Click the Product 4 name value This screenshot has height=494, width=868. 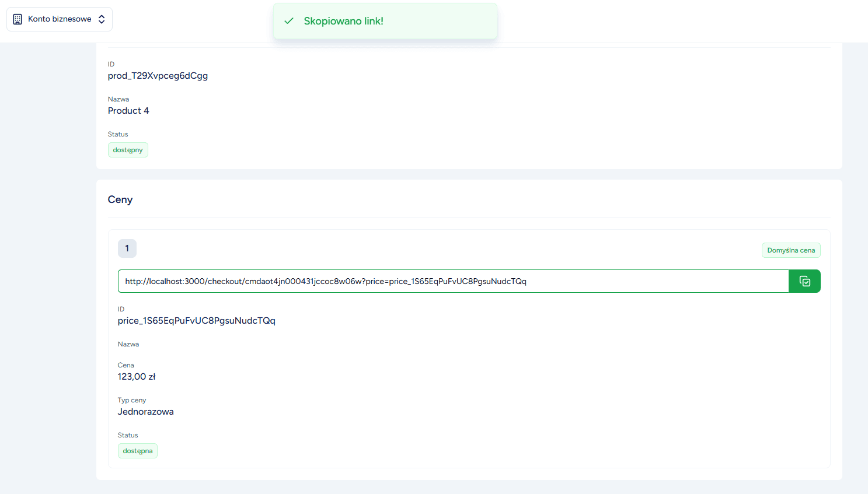click(128, 111)
